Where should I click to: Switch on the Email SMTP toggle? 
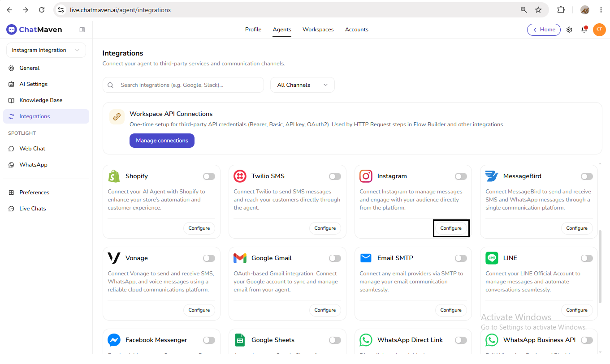tap(461, 258)
